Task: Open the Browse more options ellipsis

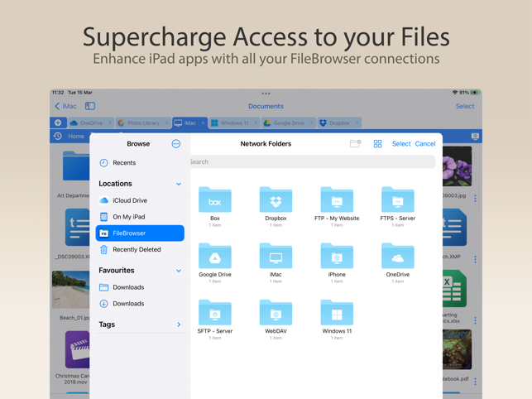Action: 175,144
